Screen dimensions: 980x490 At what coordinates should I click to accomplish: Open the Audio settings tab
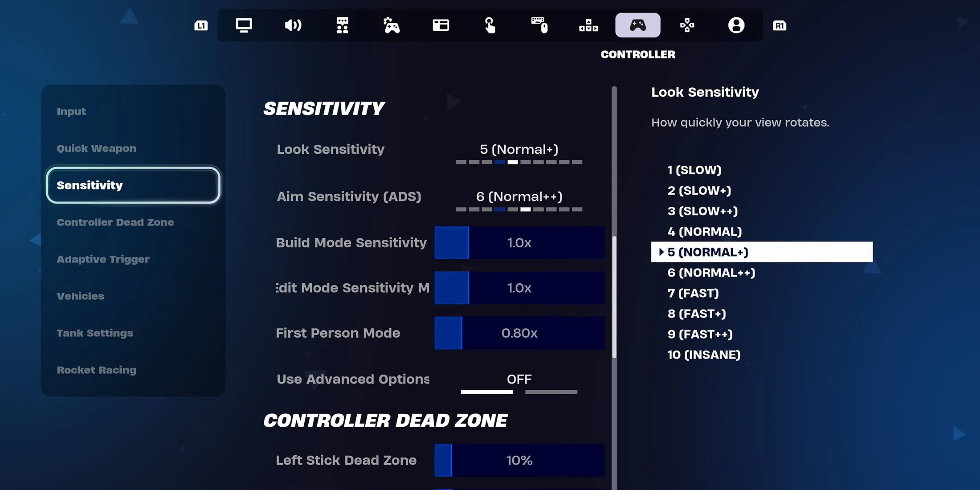[x=292, y=25]
